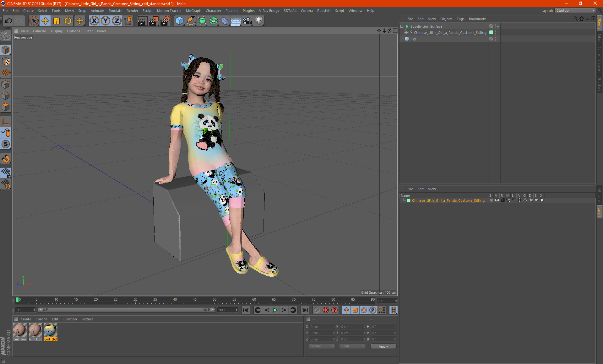Click layer color swatch of girl object
Screen dimensions: 603x364
click(409, 201)
